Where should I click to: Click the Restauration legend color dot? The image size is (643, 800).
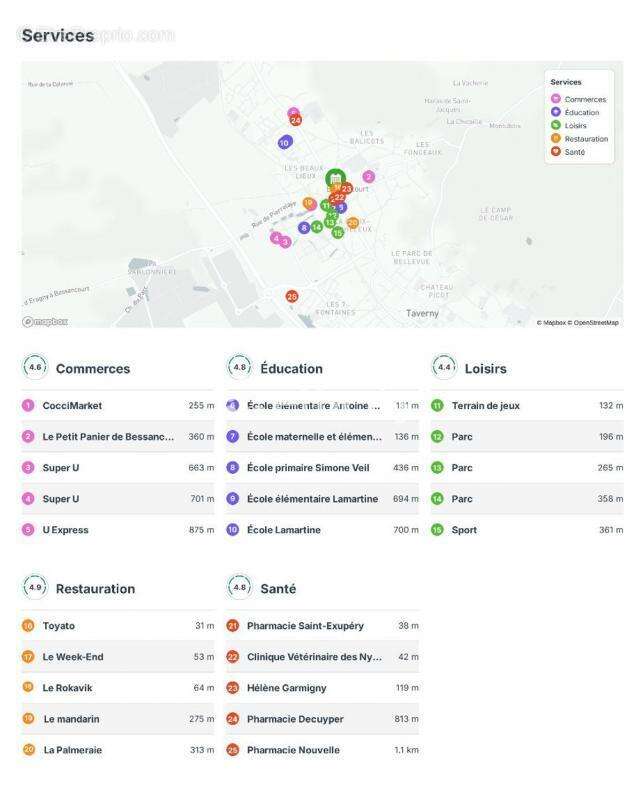point(556,139)
